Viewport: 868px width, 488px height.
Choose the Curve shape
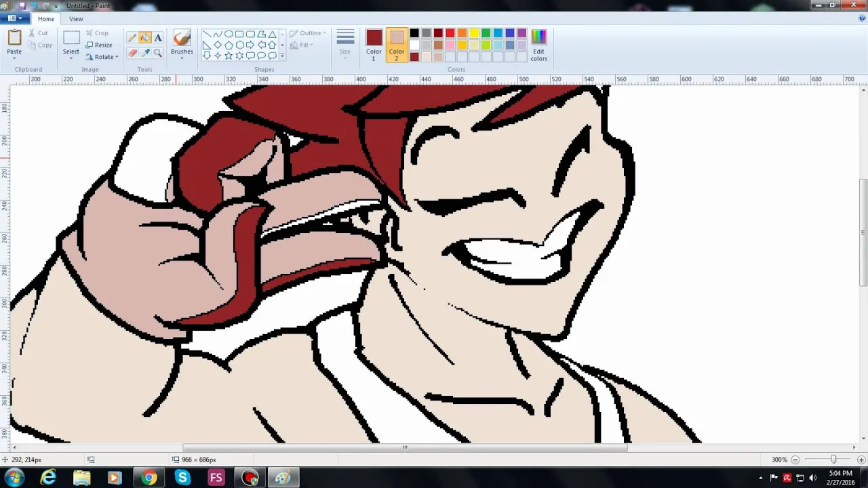pos(218,34)
